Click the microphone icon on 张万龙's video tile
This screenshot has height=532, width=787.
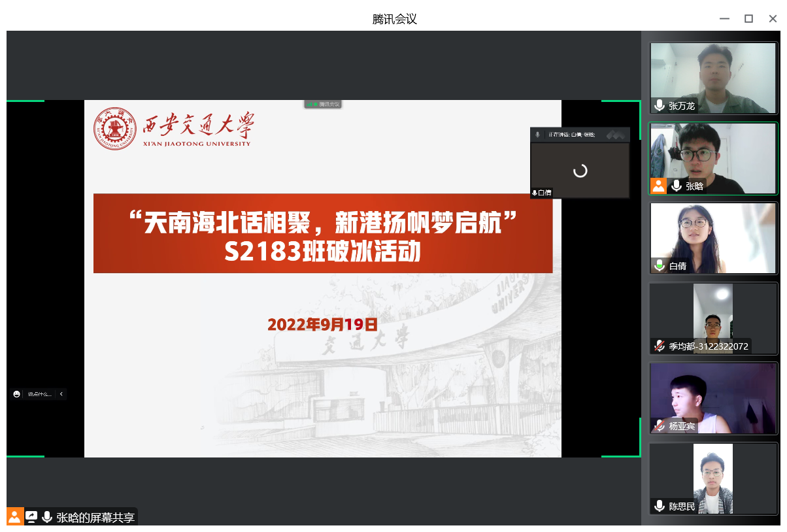(660, 106)
